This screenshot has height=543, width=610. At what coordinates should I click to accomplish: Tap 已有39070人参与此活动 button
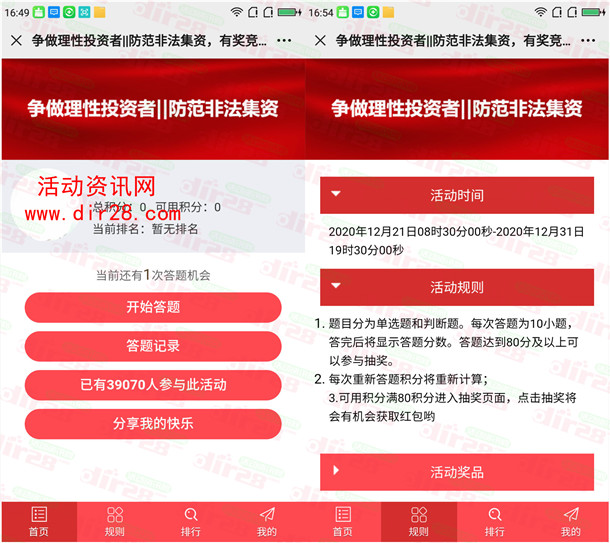153,385
